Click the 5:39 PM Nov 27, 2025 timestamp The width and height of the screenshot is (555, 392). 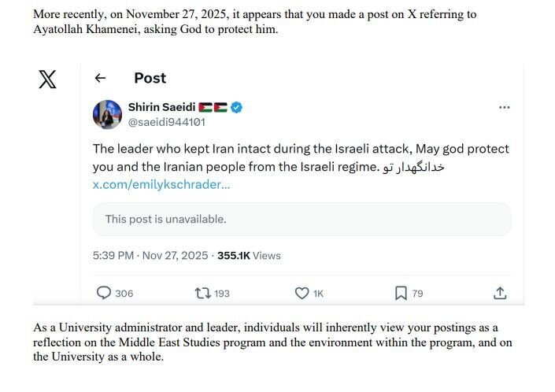(151, 256)
